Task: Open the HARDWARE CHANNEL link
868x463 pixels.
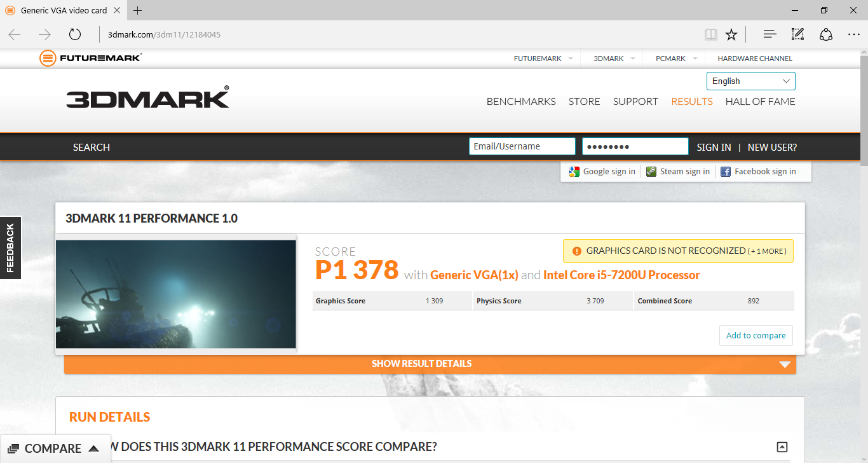Action: [755, 59]
